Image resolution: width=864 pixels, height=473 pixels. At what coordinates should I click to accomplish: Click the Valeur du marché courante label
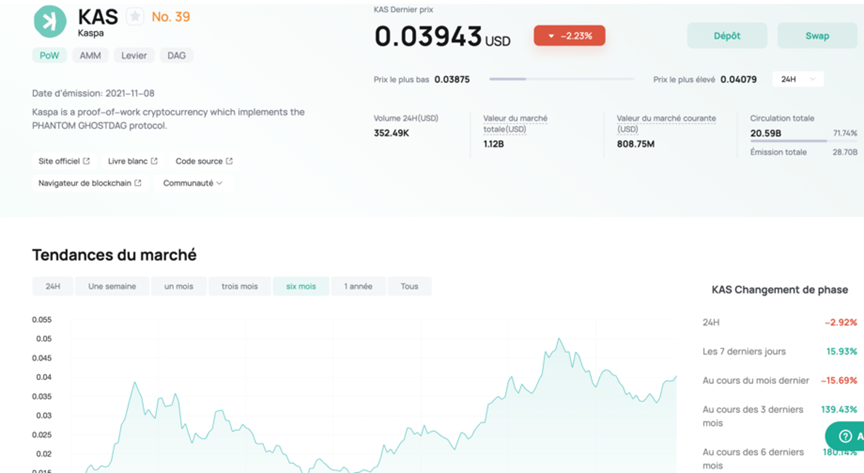click(x=666, y=123)
